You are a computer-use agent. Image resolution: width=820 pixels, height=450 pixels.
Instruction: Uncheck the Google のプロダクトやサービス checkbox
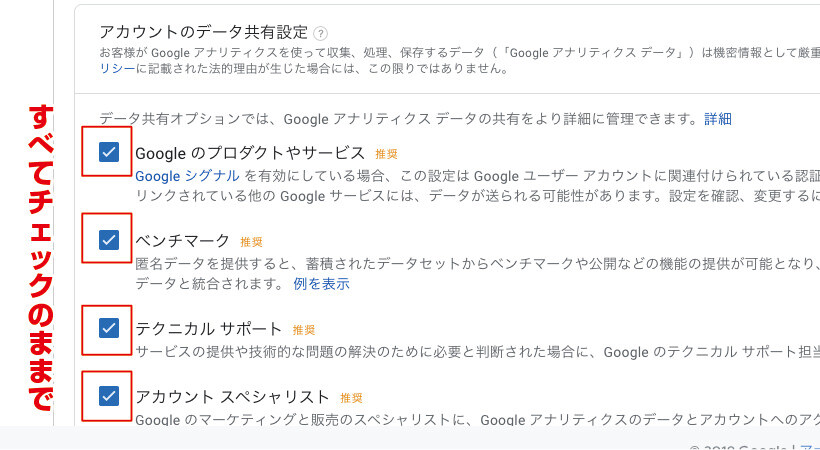(x=110, y=152)
